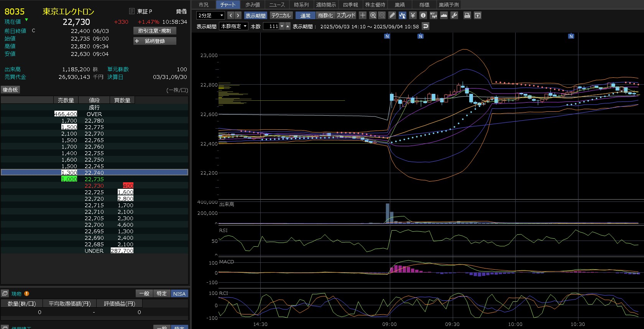Switch to チャート tab
This screenshot has width=644, height=329.
click(228, 5)
